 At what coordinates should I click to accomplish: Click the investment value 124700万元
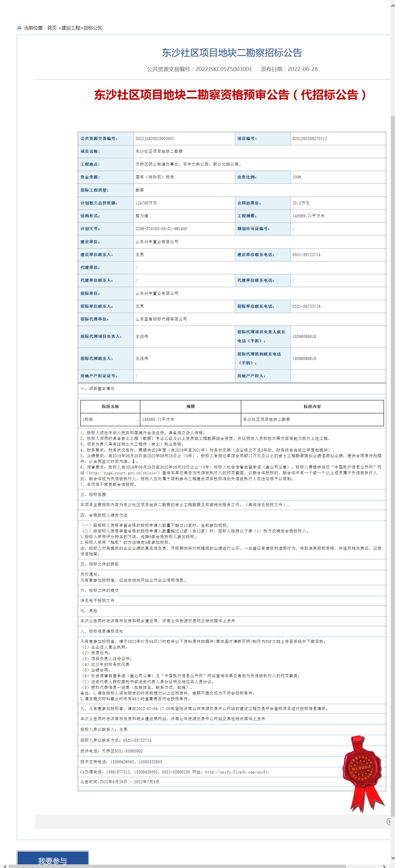[146, 203]
